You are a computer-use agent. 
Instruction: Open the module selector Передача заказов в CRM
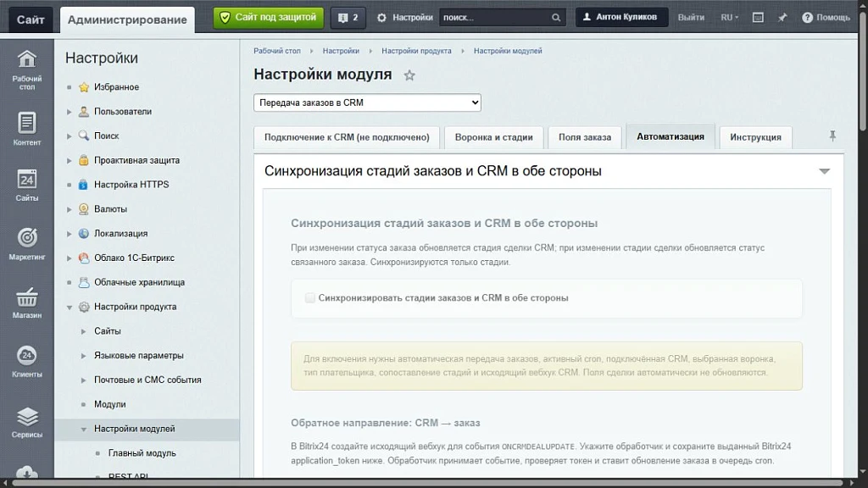pyautogui.click(x=367, y=103)
